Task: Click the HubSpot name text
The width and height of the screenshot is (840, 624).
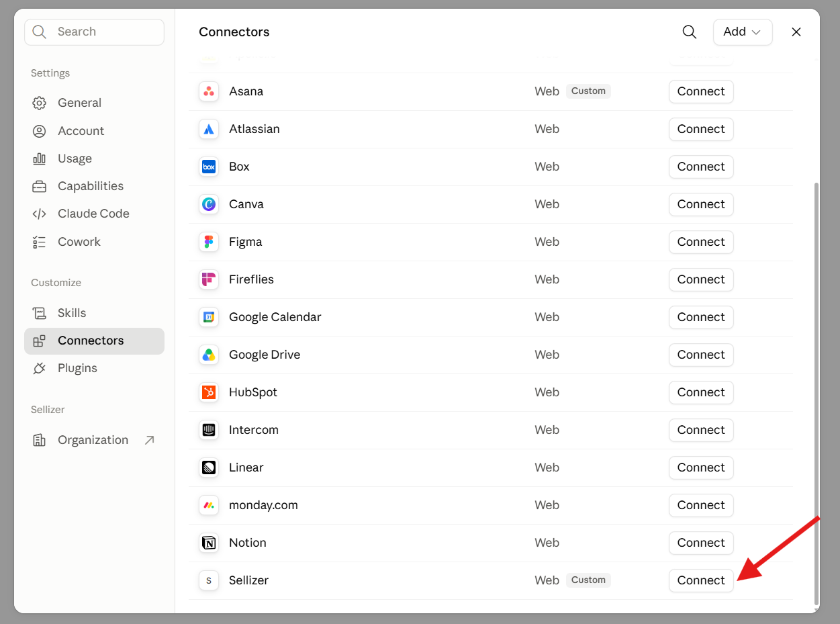Action: point(253,392)
